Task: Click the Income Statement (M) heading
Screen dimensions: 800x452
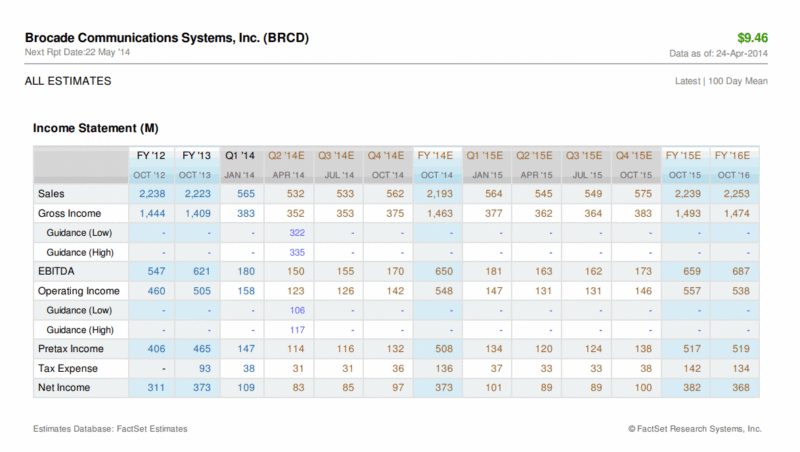Action: pos(95,128)
